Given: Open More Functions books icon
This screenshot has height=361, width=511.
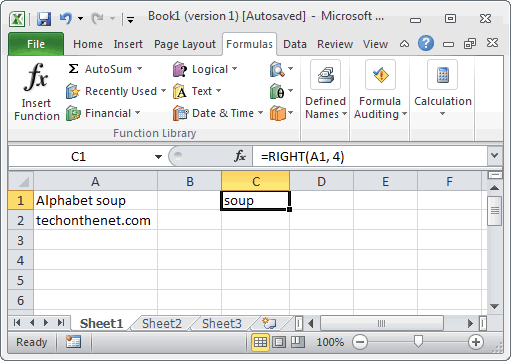Looking at the screenshot, I should [x=281, y=113].
